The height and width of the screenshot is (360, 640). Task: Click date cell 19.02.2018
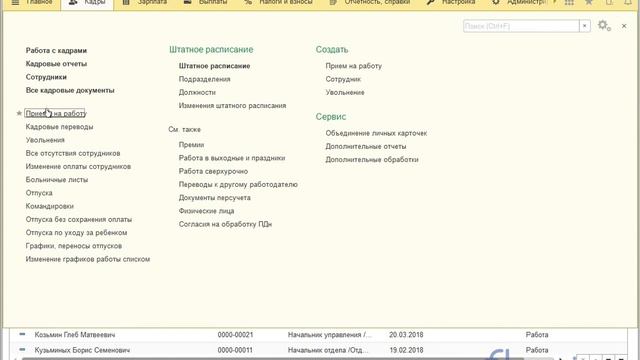pos(406,350)
